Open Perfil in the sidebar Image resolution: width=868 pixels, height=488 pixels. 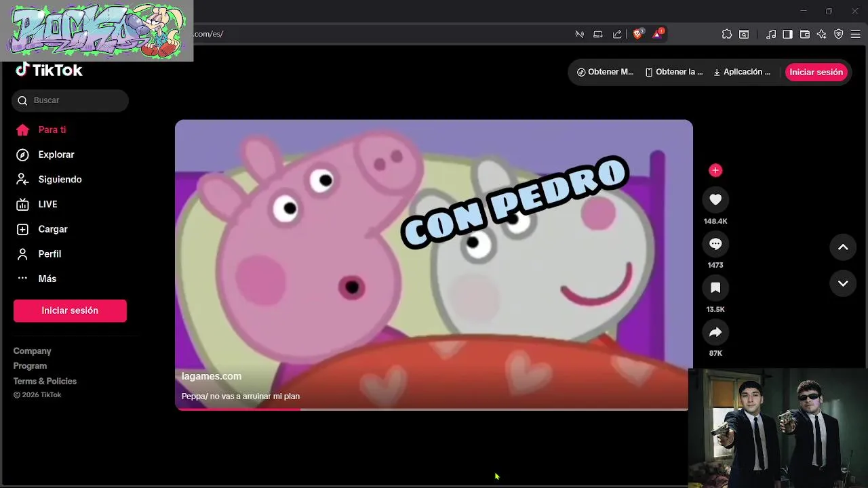tap(39, 254)
